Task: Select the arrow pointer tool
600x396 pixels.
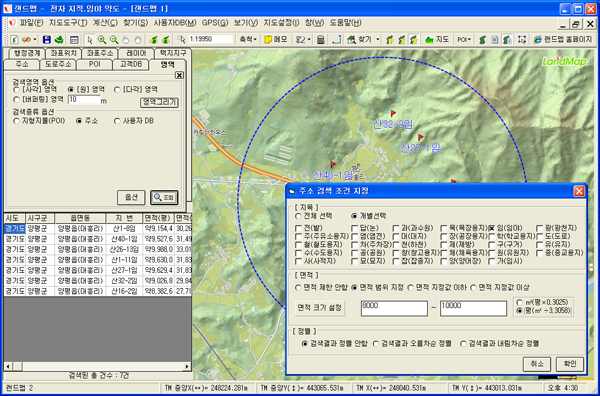Action: (90, 40)
